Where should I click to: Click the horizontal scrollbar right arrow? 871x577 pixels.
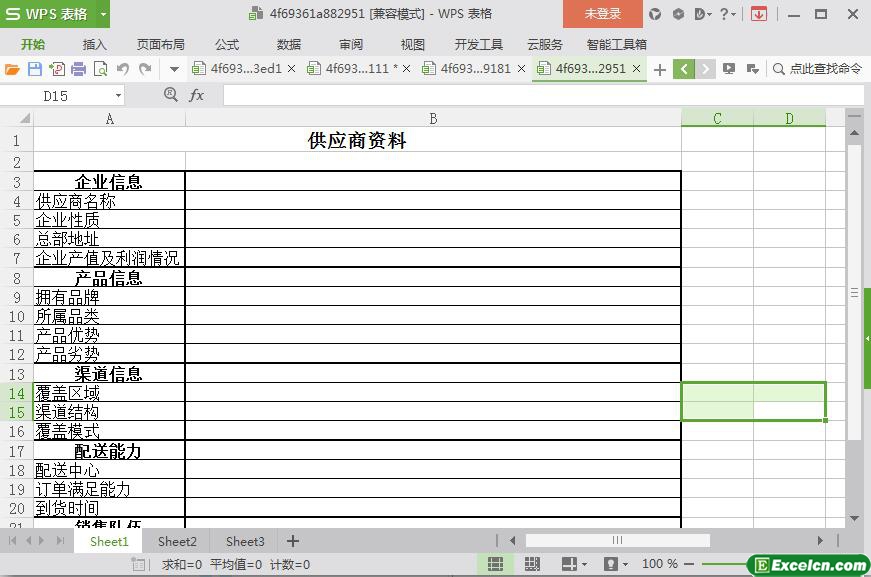[x=820, y=541]
